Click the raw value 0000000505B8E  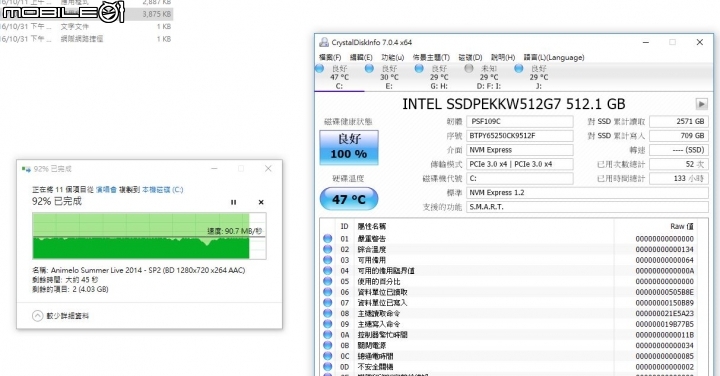pyautogui.click(x=664, y=292)
